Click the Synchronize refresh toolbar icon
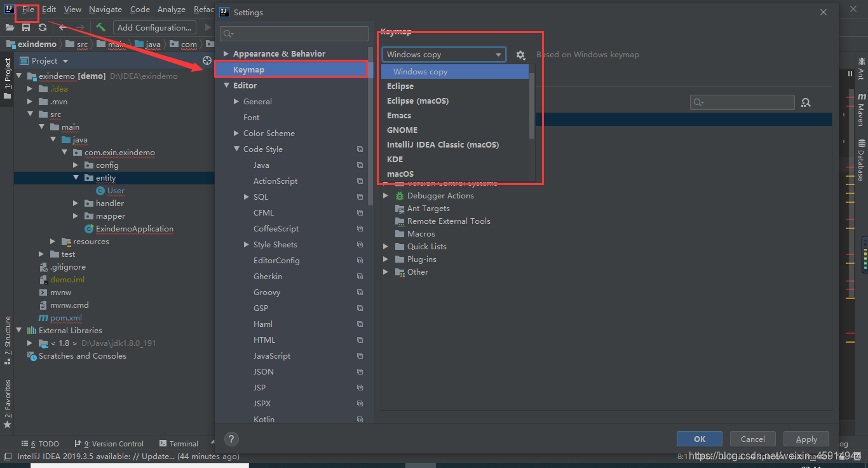Viewport: 868px width, 468px height. [43, 27]
